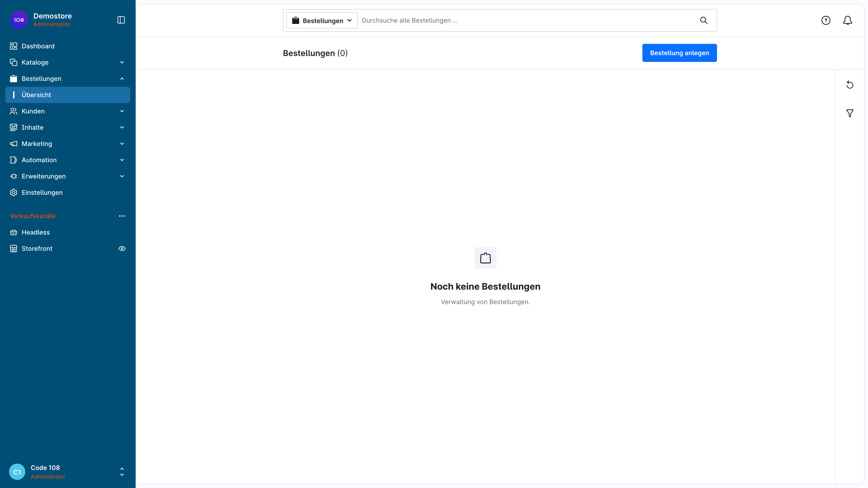Expand the Marketing menu
868x488 pixels.
coord(68,144)
